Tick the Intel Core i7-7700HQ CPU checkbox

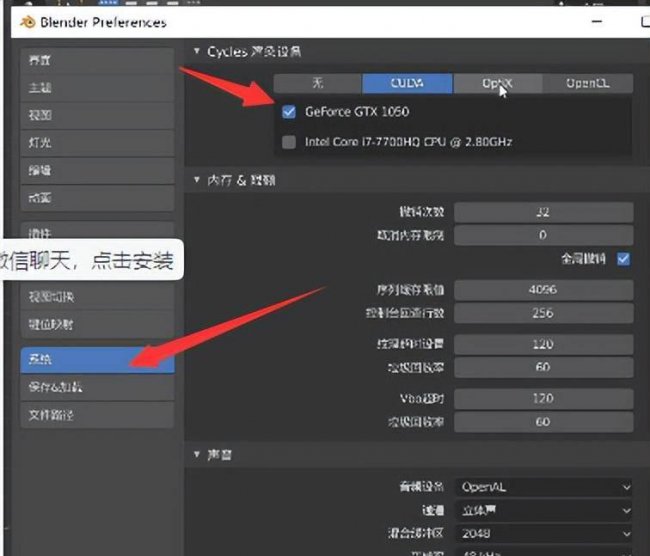[x=289, y=142]
